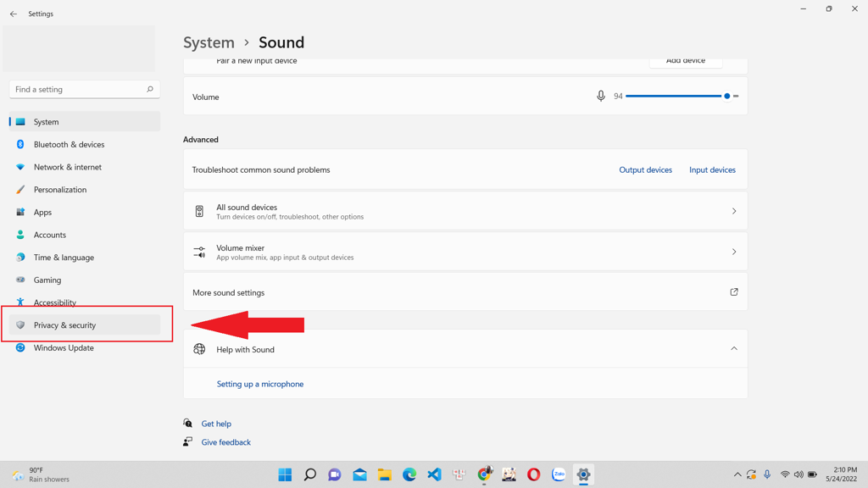Screen dimensions: 868x488
Task: Open the Windows Start menu
Action: point(285,474)
